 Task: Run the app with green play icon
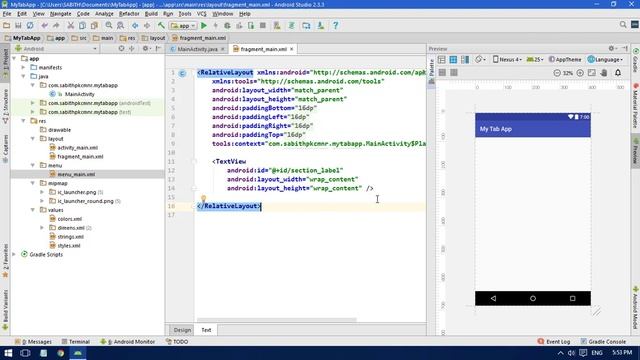204,25
